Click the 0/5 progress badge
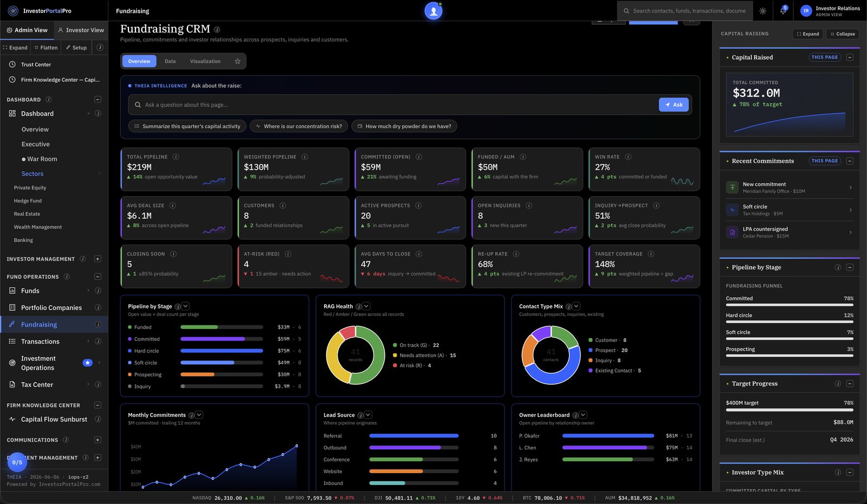The height and width of the screenshot is (504, 867). [17, 462]
